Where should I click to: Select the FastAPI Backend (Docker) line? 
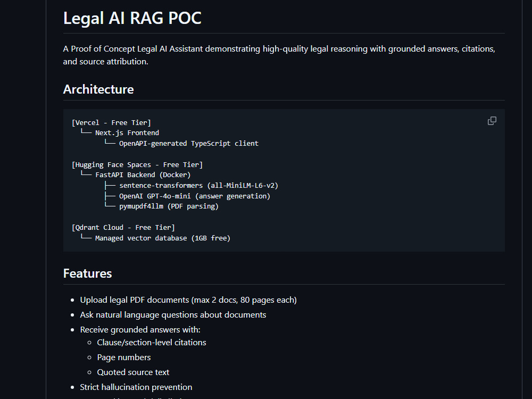(x=143, y=174)
